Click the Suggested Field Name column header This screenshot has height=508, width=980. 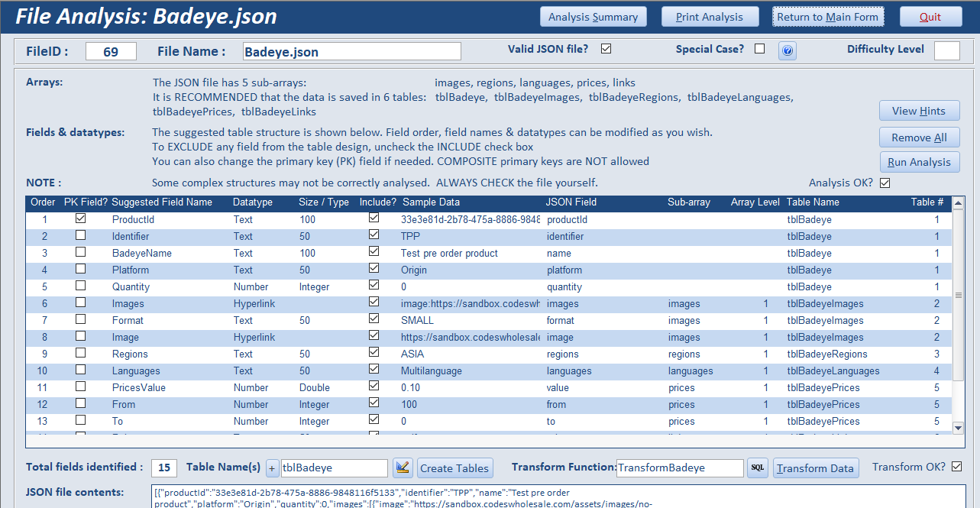tap(162, 202)
